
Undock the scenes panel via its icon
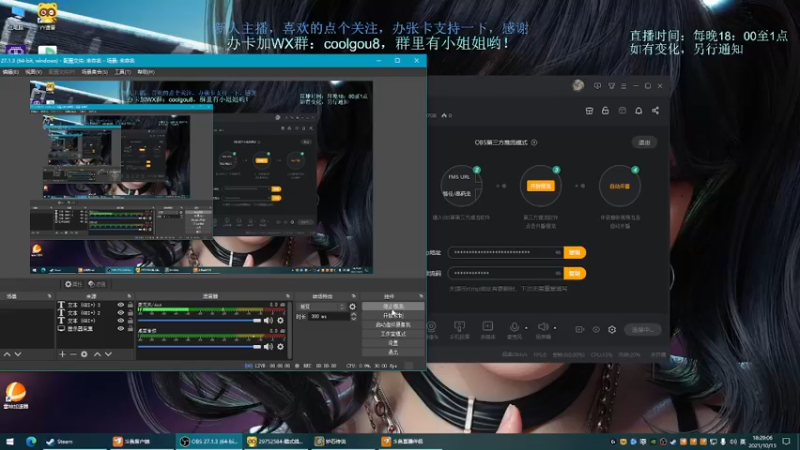49,296
